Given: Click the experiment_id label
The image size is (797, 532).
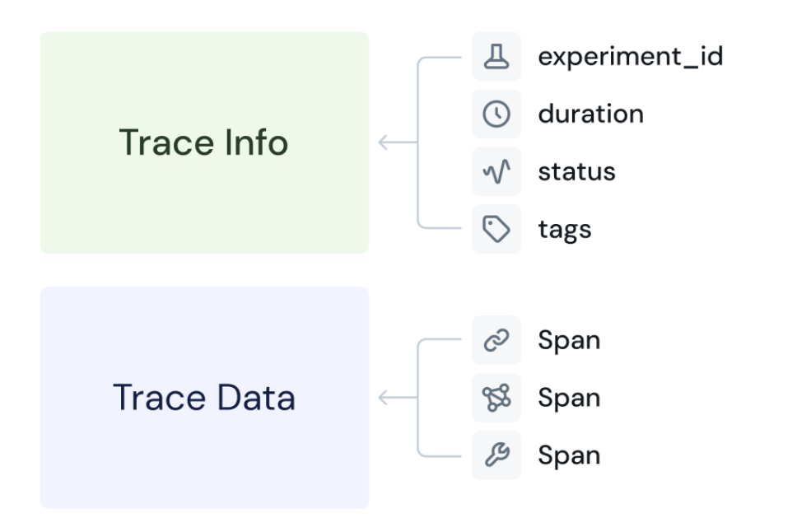Looking at the screenshot, I should click(x=630, y=58).
